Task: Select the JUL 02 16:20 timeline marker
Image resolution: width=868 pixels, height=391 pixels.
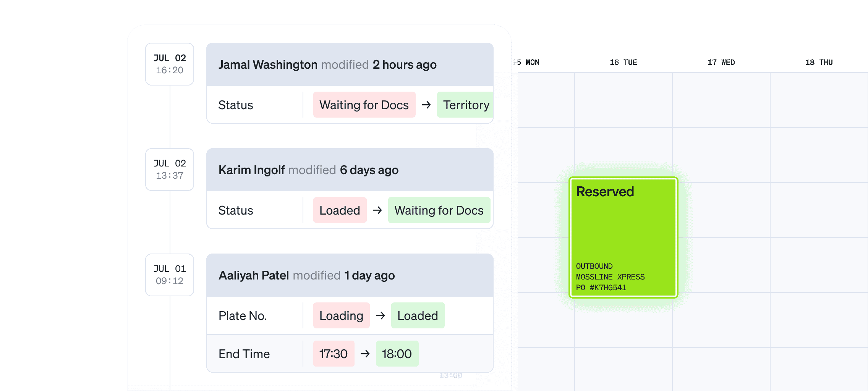Action: click(170, 64)
